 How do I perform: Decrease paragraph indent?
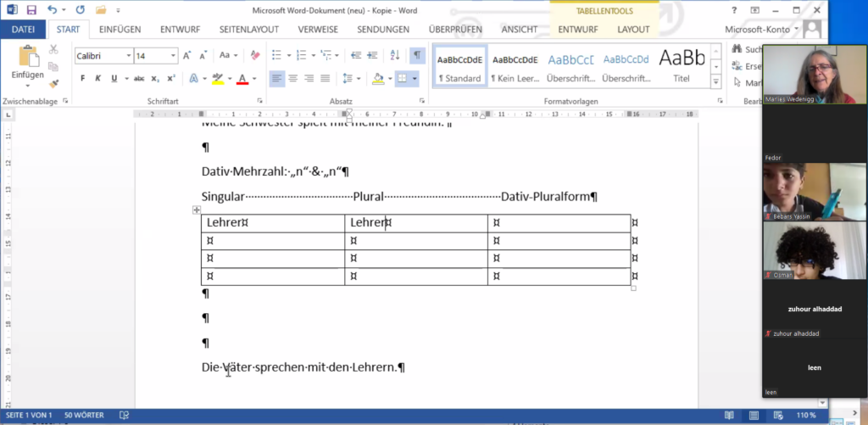pos(356,55)
